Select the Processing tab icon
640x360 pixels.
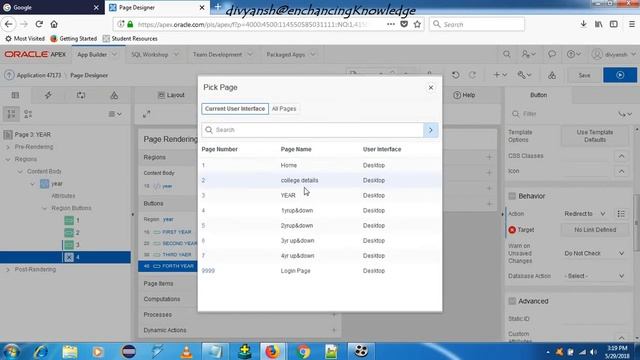click(81, 95)
